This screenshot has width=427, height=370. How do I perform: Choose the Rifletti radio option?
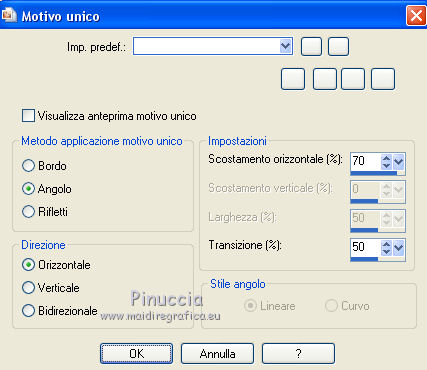[28, 211]
